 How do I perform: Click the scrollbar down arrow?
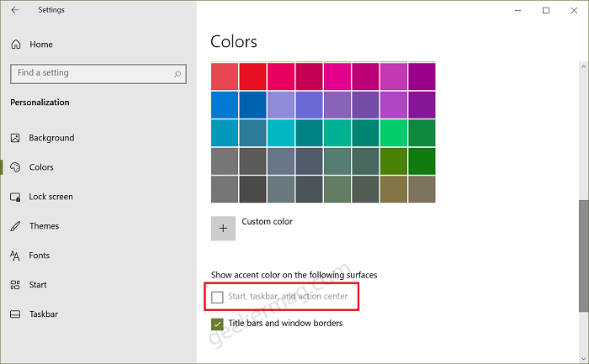583,358
